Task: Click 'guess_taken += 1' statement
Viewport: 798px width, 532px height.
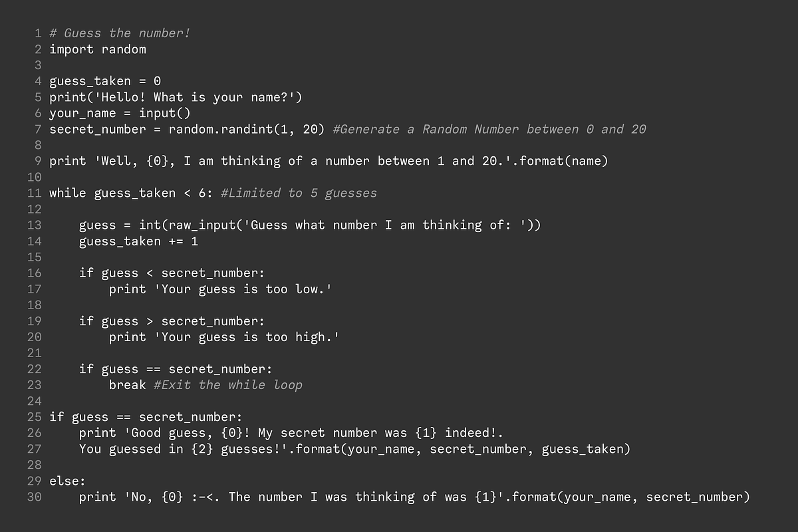Action: point(138,241)
